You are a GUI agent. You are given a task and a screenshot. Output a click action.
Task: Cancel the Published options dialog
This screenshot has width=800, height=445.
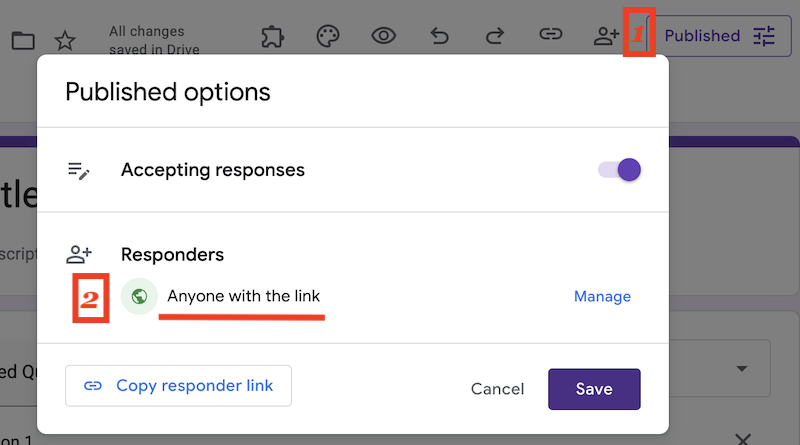[497, 389]
